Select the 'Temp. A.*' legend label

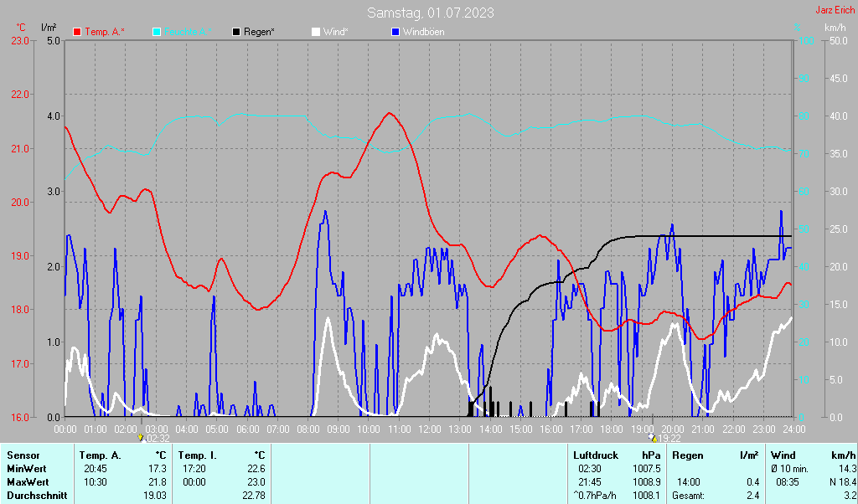[105, 32]
